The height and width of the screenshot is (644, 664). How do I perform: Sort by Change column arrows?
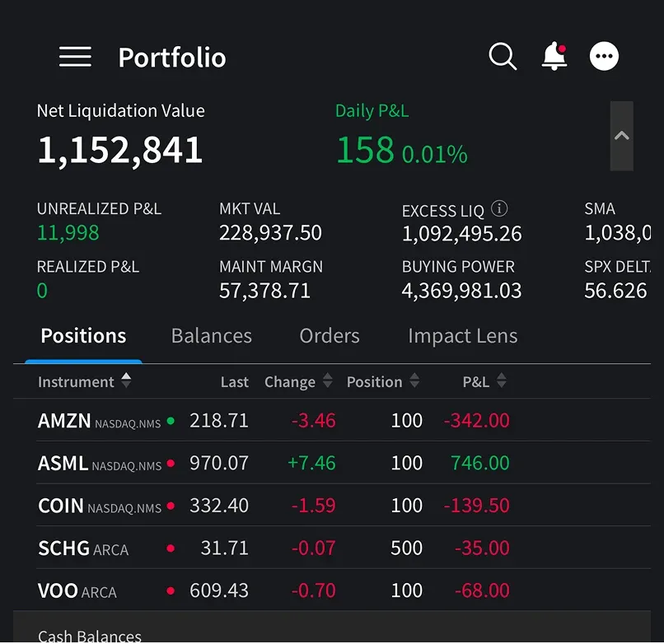[327, 381]
